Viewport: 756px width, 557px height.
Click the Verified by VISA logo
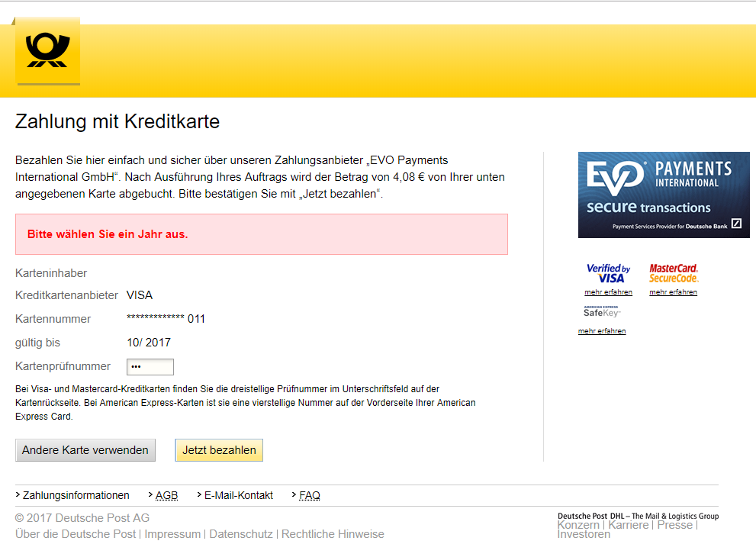(x=608, y=273)
